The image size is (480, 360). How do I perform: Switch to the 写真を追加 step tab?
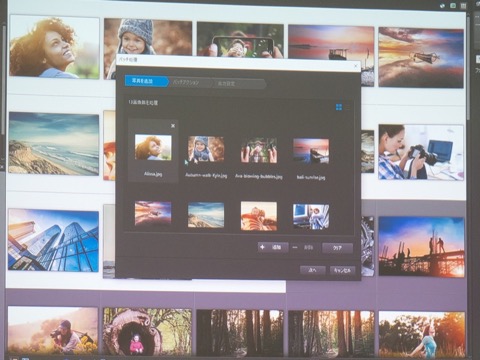point(146,81)
